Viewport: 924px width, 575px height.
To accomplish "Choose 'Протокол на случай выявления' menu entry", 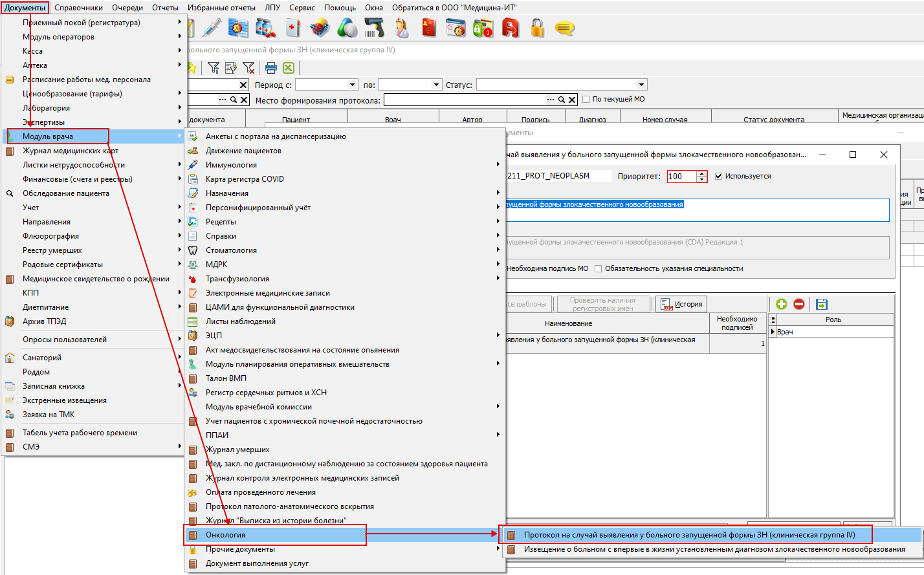I will pyautogui.click(x=689, y=535).
